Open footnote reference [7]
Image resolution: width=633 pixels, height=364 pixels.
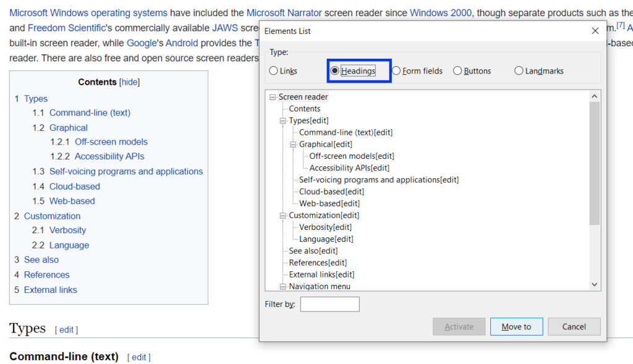621,26
